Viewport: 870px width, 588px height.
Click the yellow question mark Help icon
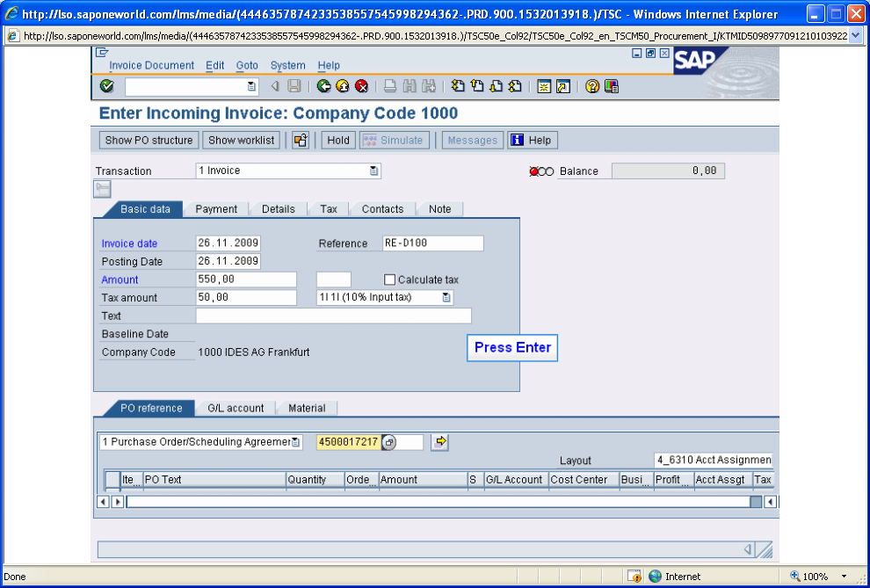(x=592, y=86)
